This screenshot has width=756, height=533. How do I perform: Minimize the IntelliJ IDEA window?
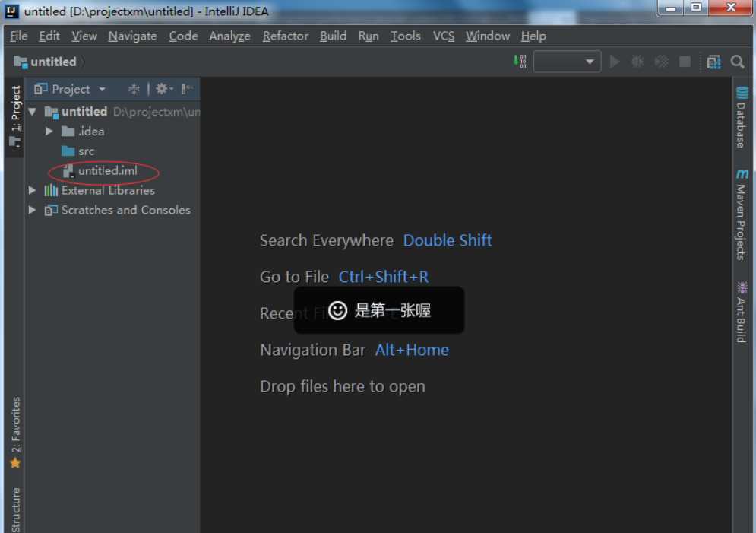click(671, 8)
